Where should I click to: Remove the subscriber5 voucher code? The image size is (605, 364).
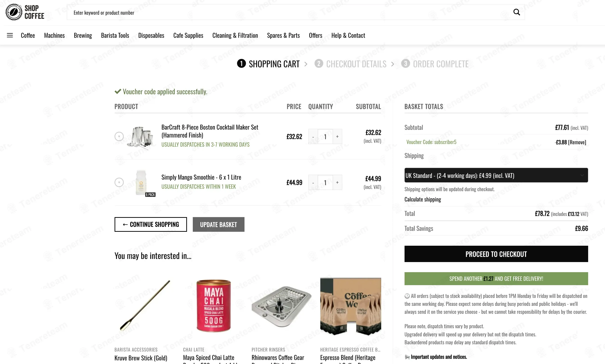[x=577, y=142]
